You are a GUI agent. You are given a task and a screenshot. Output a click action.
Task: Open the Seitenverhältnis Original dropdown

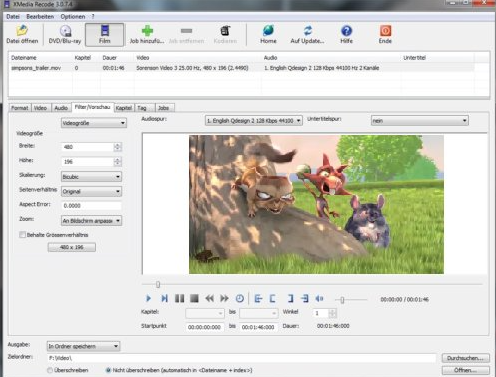(91, 191)
